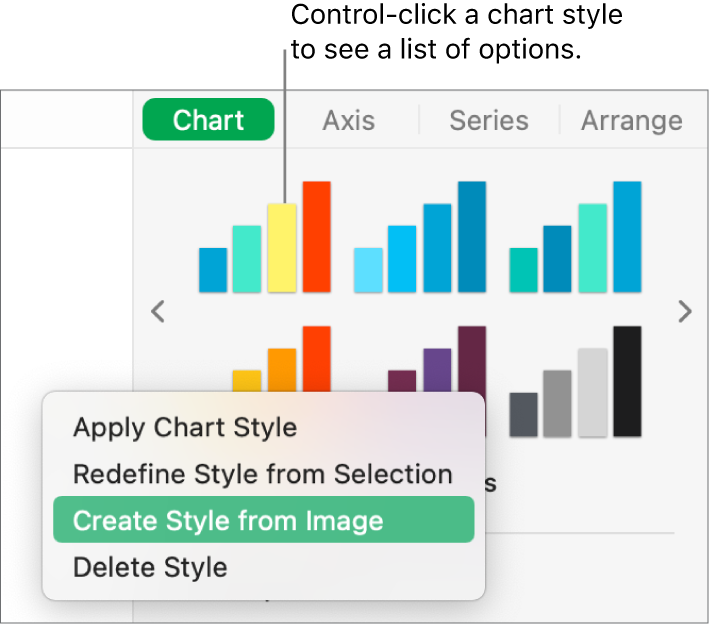Click Create Style from Image

[228, 520]
